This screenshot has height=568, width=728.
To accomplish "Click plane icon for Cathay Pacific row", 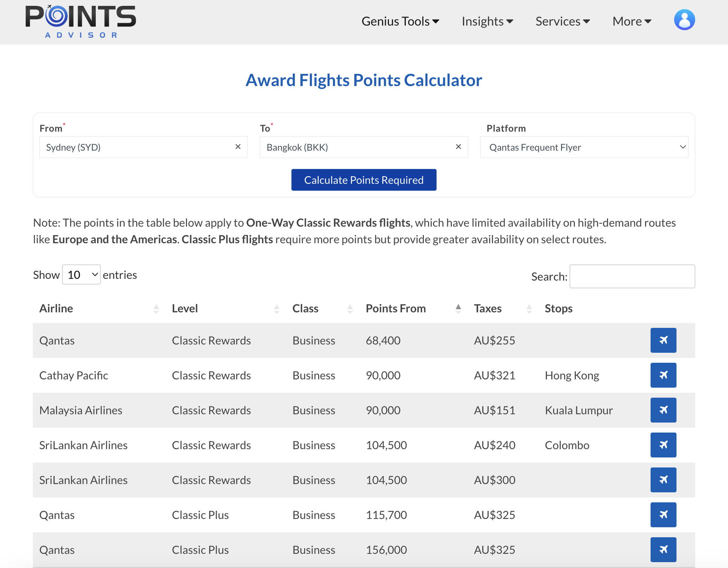I will (663, 375).
